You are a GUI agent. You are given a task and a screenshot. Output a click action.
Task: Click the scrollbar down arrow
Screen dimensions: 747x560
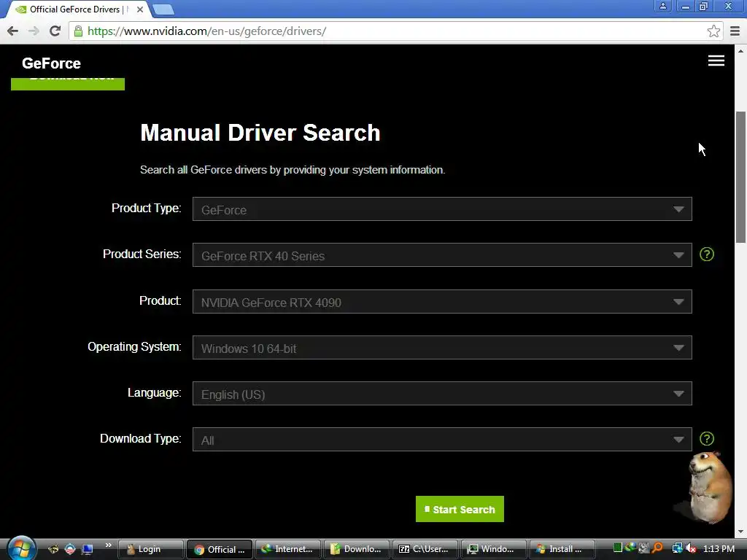pyautogui.click(x=740, y=532)
